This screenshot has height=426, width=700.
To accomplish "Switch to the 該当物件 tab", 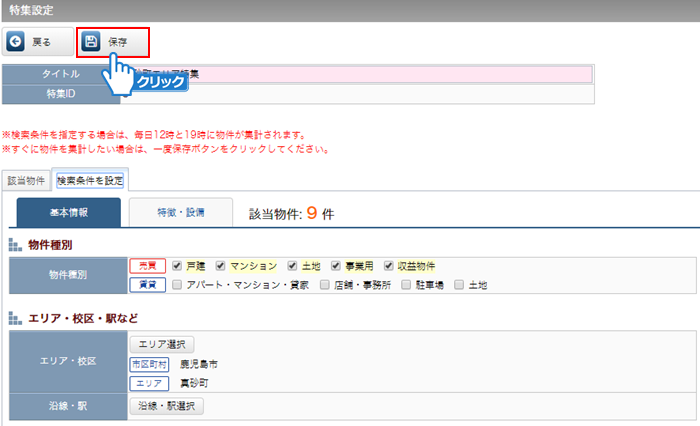I will pos(27,181).
